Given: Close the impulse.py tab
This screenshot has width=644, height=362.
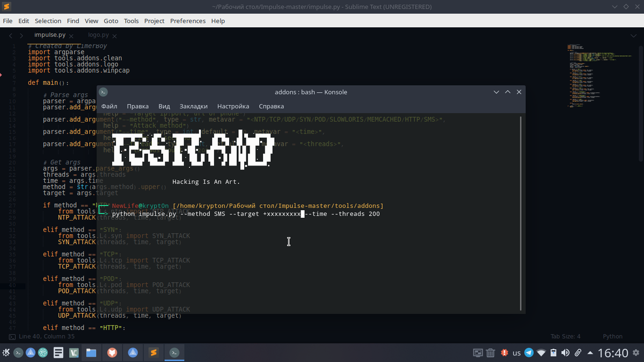Looking at the screenshot, I should (x=71, y=36).
